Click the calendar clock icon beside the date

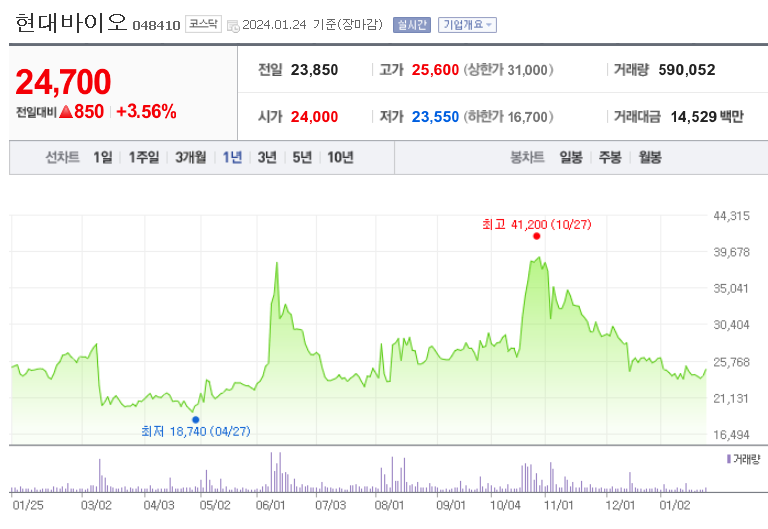[233, 26]
